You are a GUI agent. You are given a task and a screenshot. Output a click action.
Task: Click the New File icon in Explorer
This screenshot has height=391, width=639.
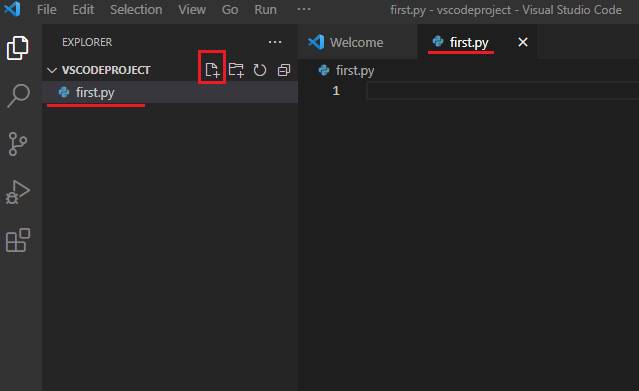(x=212, y=70)
